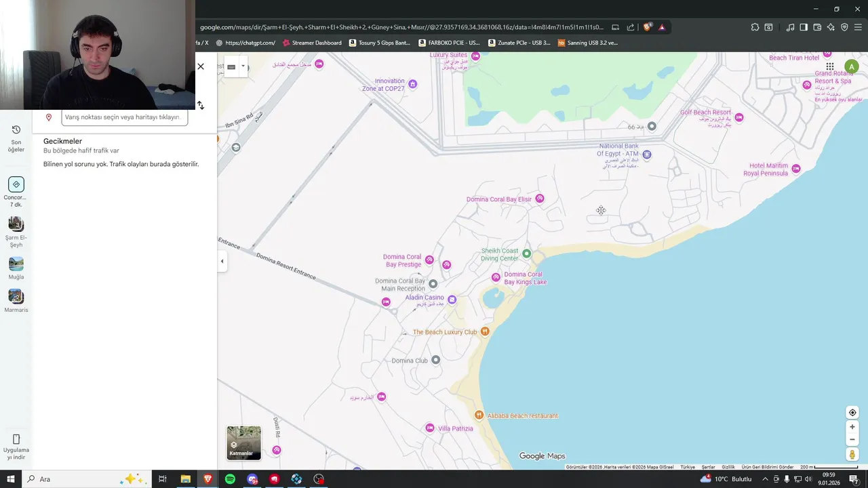Open the 10°C Bulutlu weather widget
This screenshot has height=488, width=868.
[x=726, y=479]
